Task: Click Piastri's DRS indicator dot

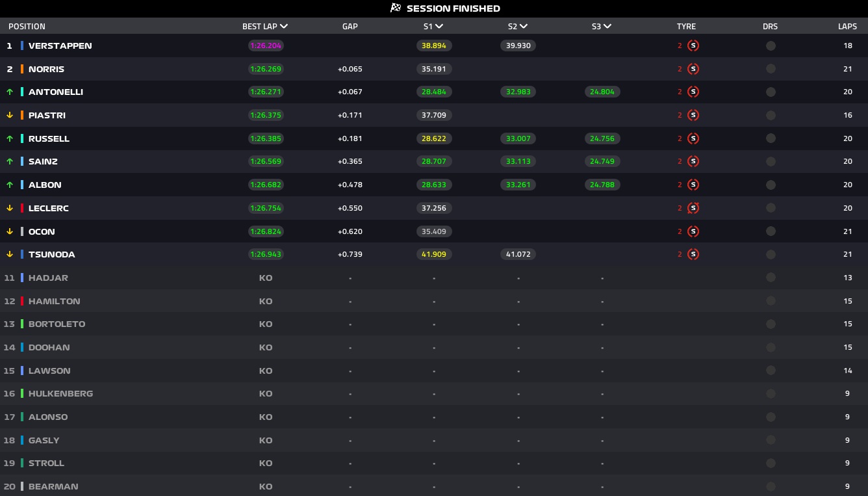Action: (771, 115)
